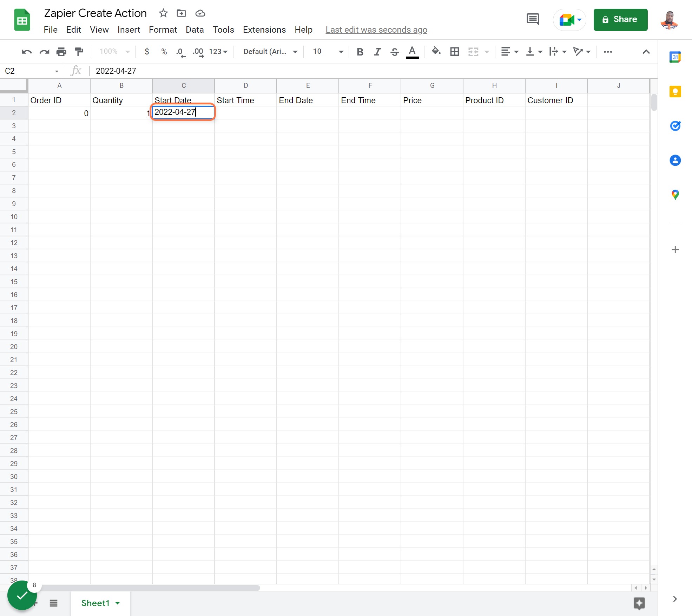Open Google Calendar side panel
The image size is (692, 616).
(675, 57)
